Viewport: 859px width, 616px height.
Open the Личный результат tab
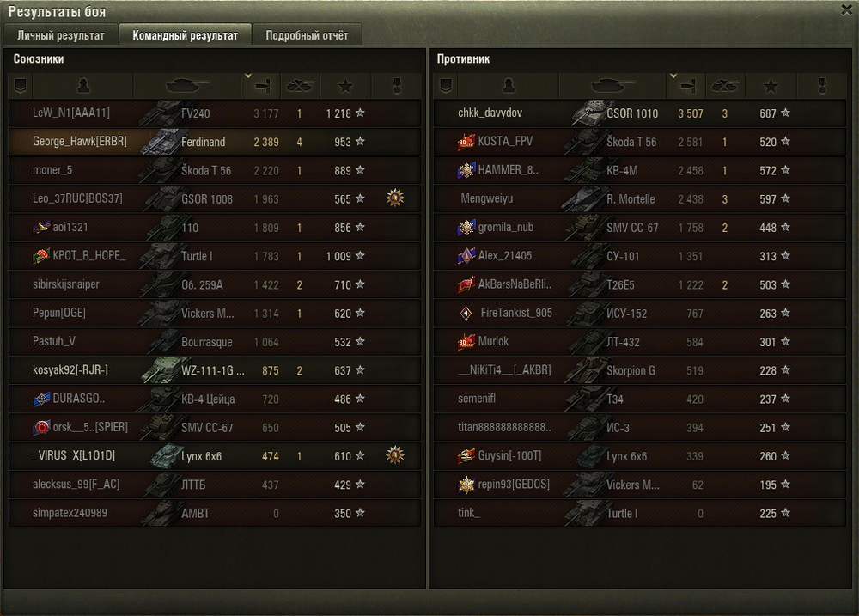pyautogui.click(x=61, y=35)
